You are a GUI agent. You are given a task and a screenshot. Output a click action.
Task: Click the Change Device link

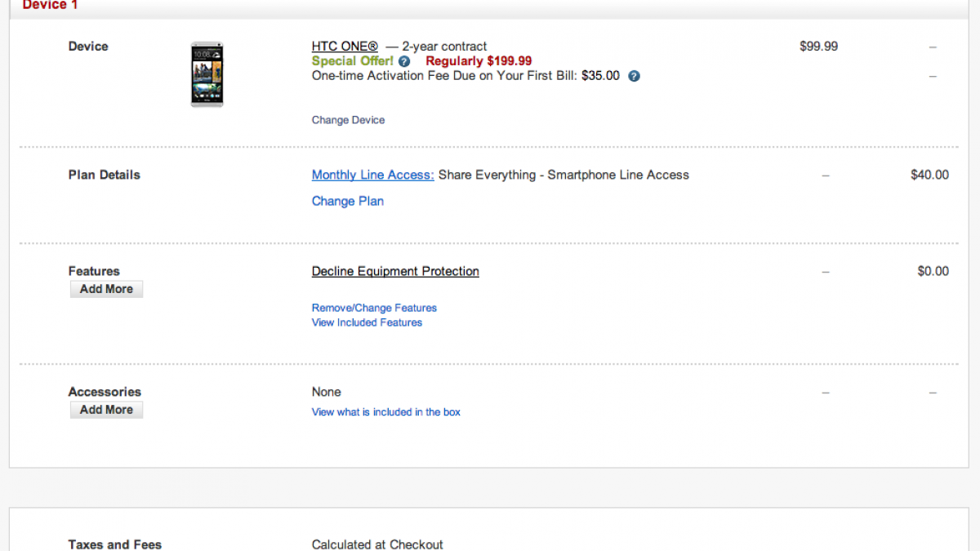click(x=348, y=120)
